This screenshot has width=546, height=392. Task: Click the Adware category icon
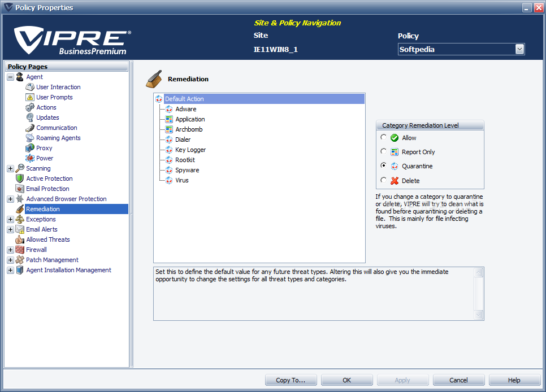click(x=169, y=109)
